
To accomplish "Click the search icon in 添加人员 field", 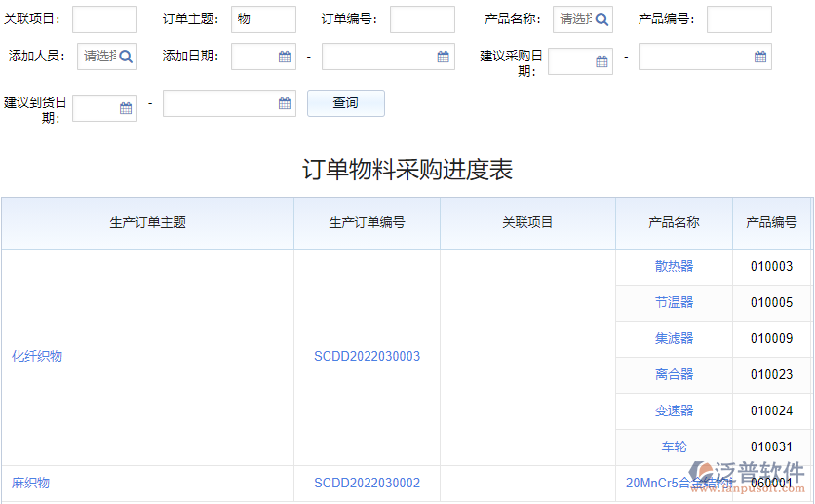I will [125, 57].
